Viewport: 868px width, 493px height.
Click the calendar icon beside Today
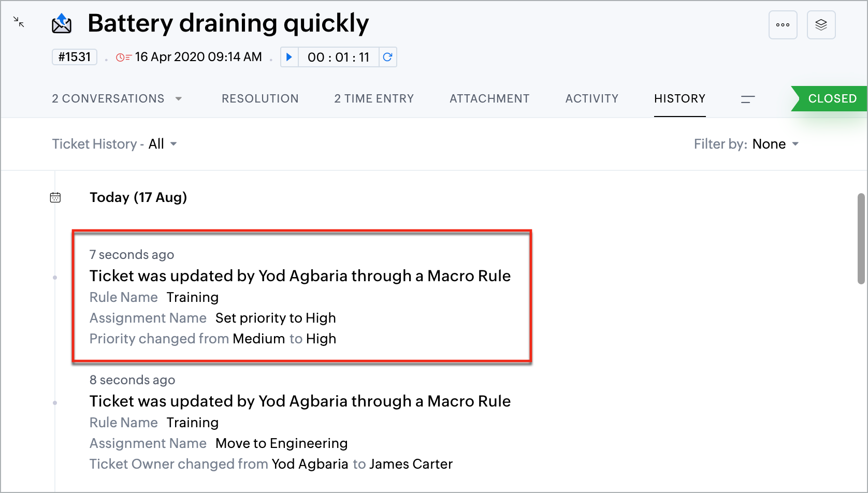coord(55,197)
